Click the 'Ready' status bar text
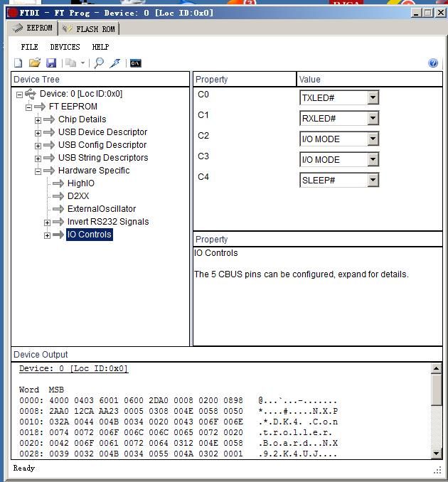 tap(24, 468)
